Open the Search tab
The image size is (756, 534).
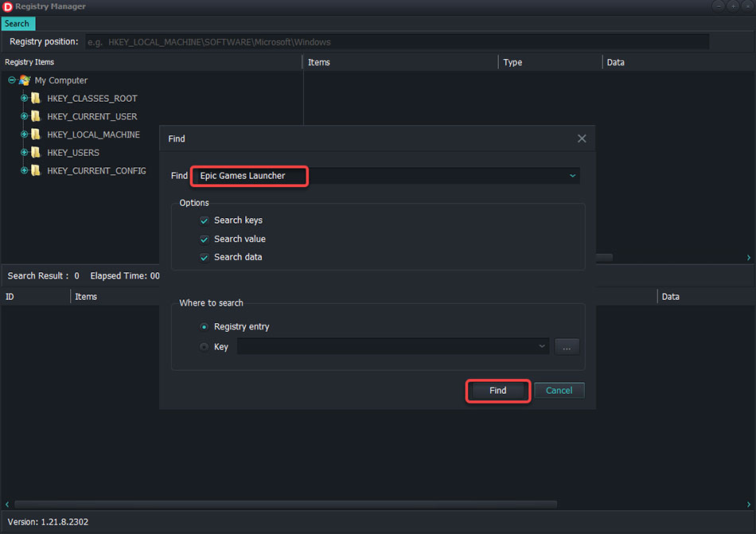coord(18,24)
